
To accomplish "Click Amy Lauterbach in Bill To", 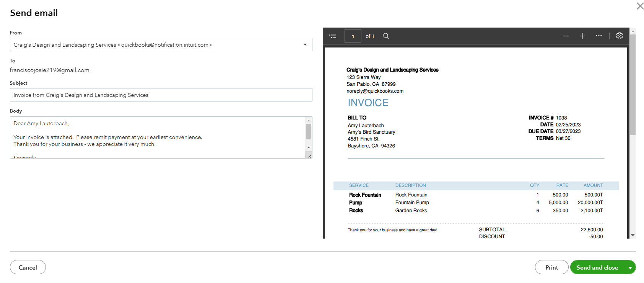I will point(366,126).
